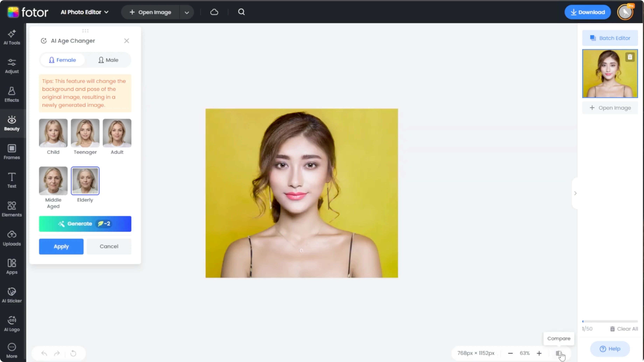Click the Compare icon
This screenshot has height=362, width=644.
559,353
